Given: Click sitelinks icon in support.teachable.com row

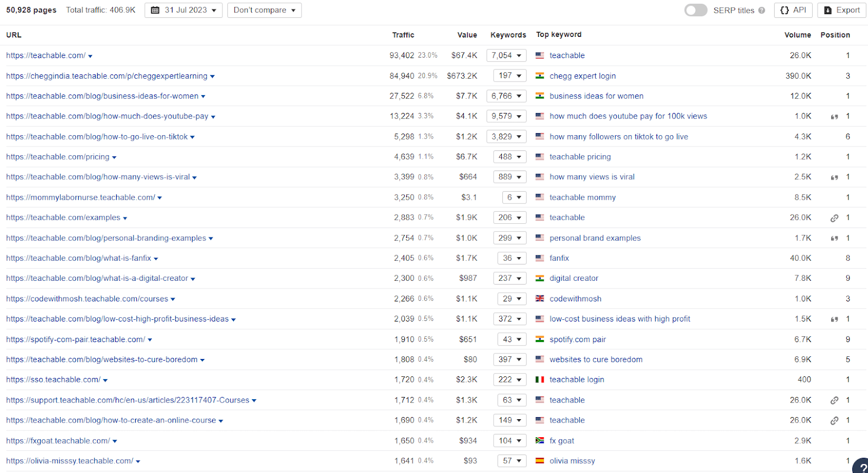Looking at the screenshot, I should 834,400.
